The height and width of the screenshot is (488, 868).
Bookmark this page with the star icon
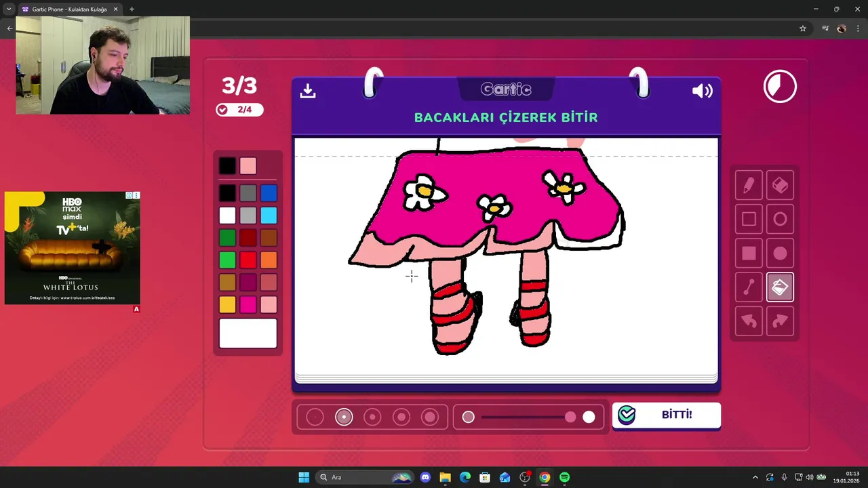point(803,28)
